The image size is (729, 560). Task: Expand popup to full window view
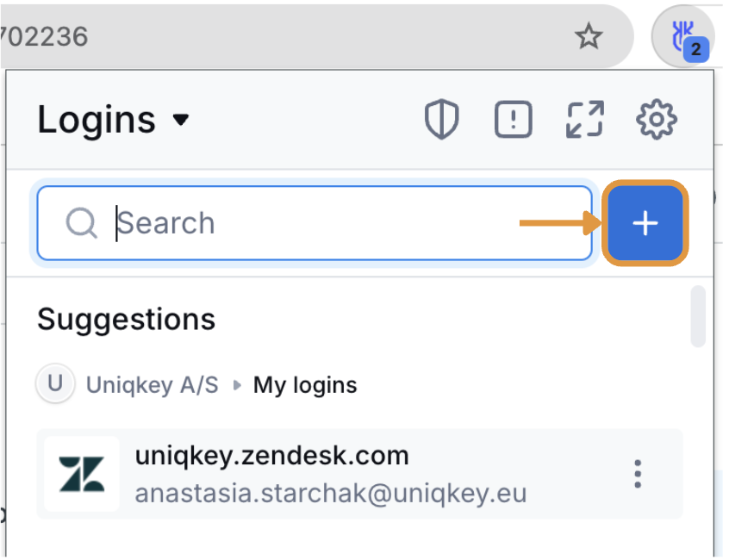tap(585, 119)
